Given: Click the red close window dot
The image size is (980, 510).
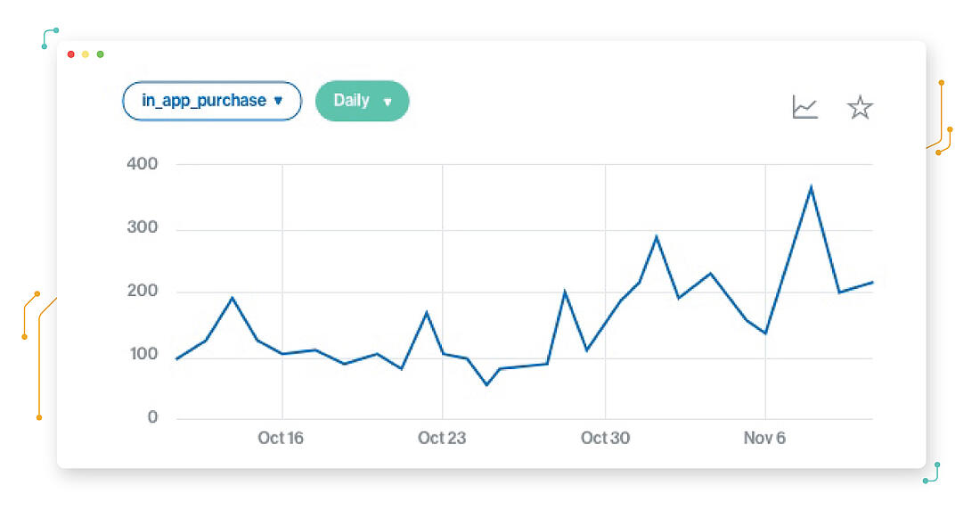Looking at the screenshot, I should coord(70,54).
